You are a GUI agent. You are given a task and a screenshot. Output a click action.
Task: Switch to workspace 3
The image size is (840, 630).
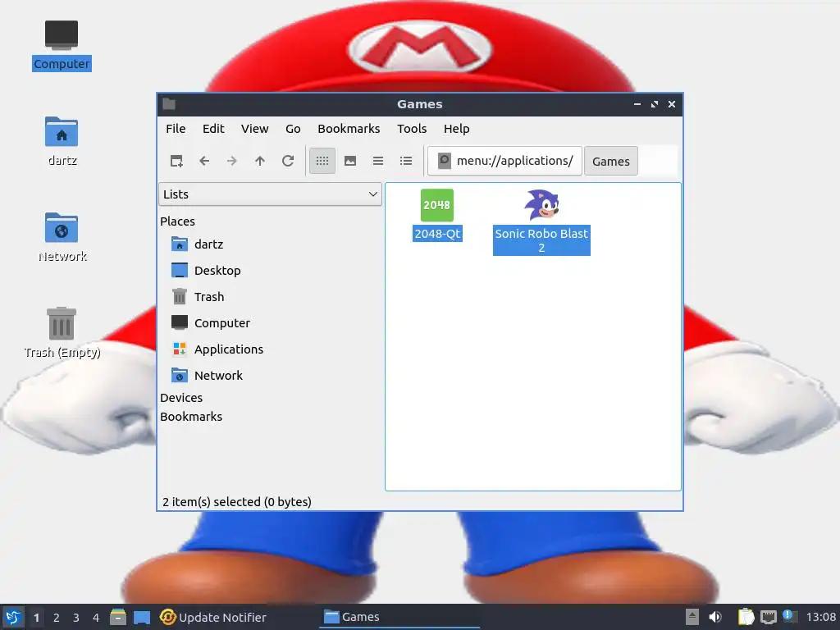click(x=76, y=618)
